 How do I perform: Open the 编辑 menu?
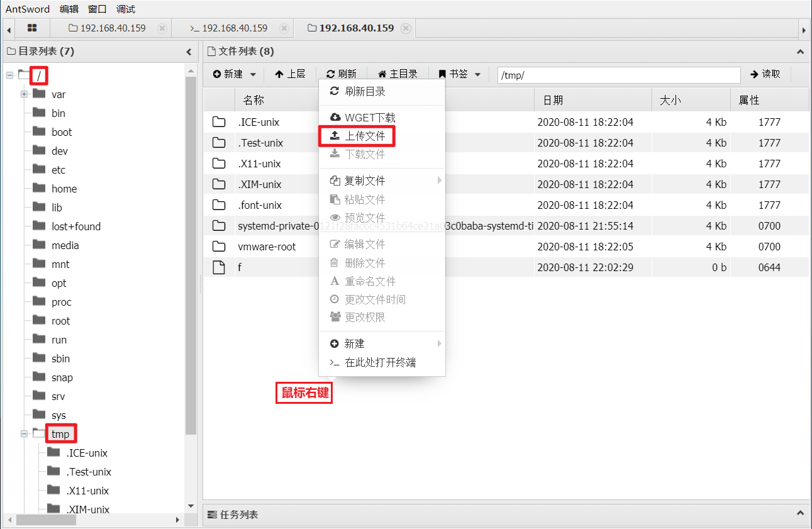pyautogui.click(x=69, y=9)
